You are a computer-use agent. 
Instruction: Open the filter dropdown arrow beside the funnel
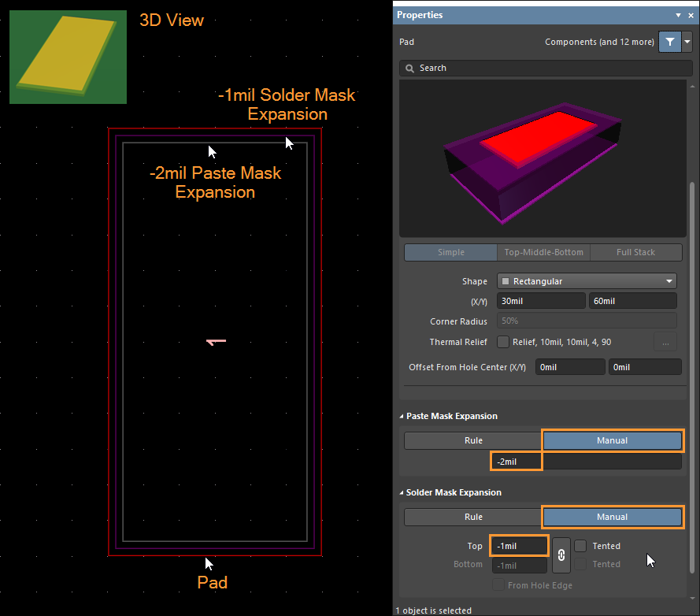[687, 42]
